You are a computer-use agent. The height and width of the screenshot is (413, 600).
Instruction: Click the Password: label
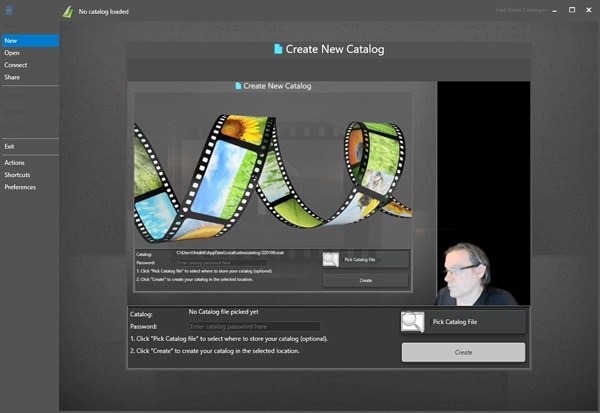[x=143, y=326]
